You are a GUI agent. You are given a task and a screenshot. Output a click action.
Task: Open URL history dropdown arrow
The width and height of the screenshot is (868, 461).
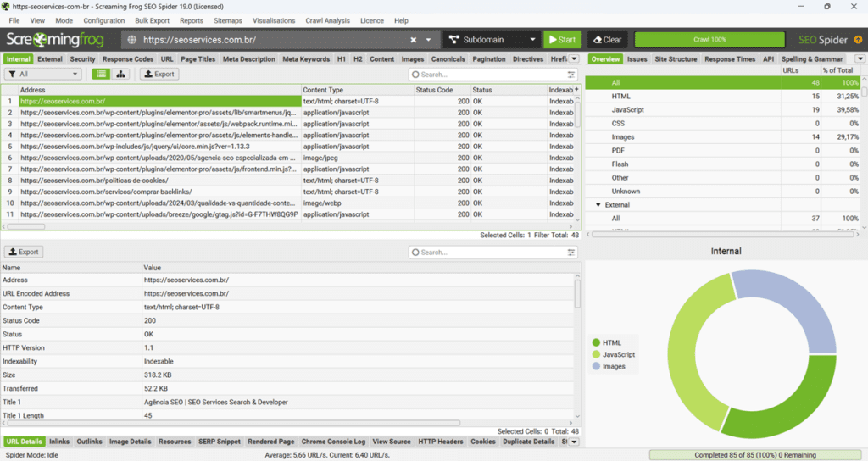(428, 40)
